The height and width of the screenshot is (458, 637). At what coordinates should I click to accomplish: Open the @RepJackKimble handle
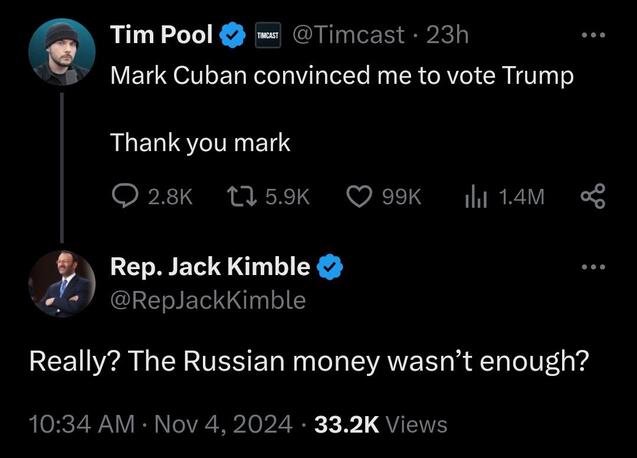pos(207,299)
